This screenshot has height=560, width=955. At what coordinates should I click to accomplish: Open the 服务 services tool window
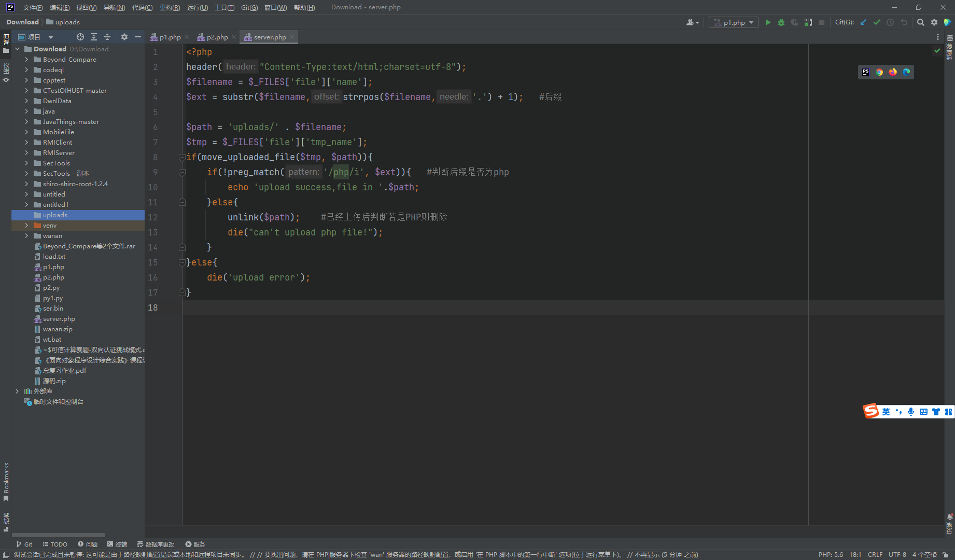[x=195, y=544]
